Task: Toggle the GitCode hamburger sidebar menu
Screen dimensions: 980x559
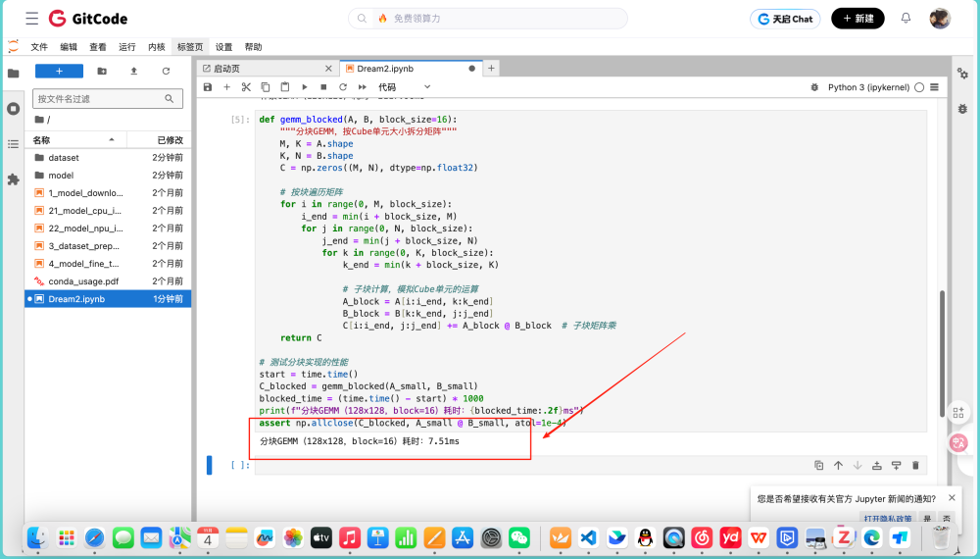Action: [32, 18]
